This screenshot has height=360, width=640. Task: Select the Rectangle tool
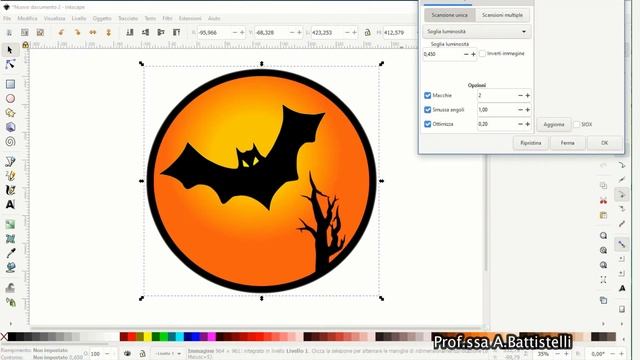pos(10,84)
